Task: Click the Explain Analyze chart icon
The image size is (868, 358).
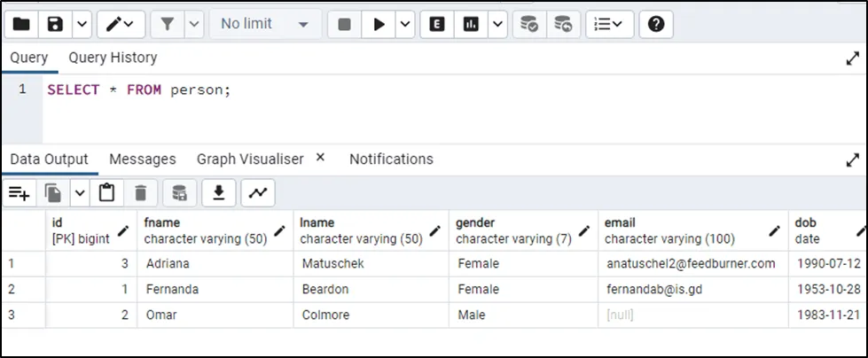Action: click(x=471, y=24)
